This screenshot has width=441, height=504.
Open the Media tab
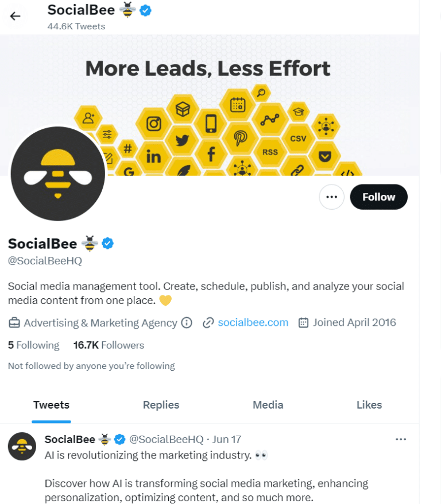click(268, 405)
